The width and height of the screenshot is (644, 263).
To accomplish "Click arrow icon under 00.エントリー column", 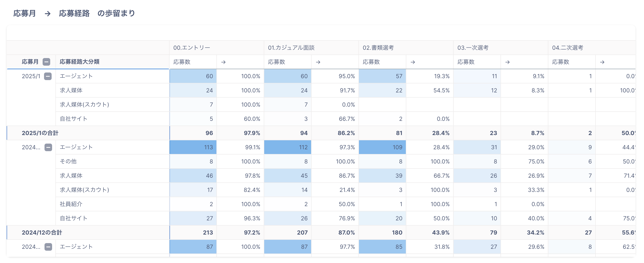I will coord(223,62).
